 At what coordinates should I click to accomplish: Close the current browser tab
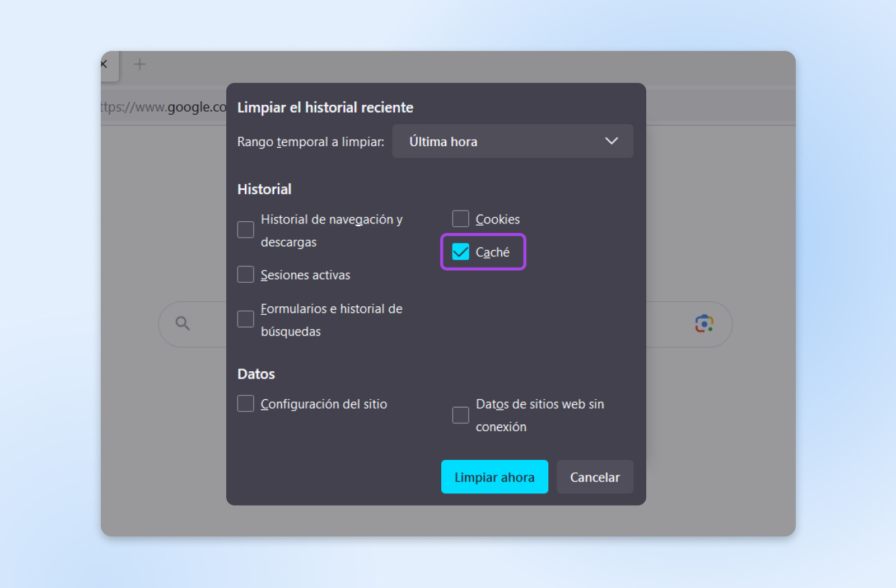(x=104, y=64)
